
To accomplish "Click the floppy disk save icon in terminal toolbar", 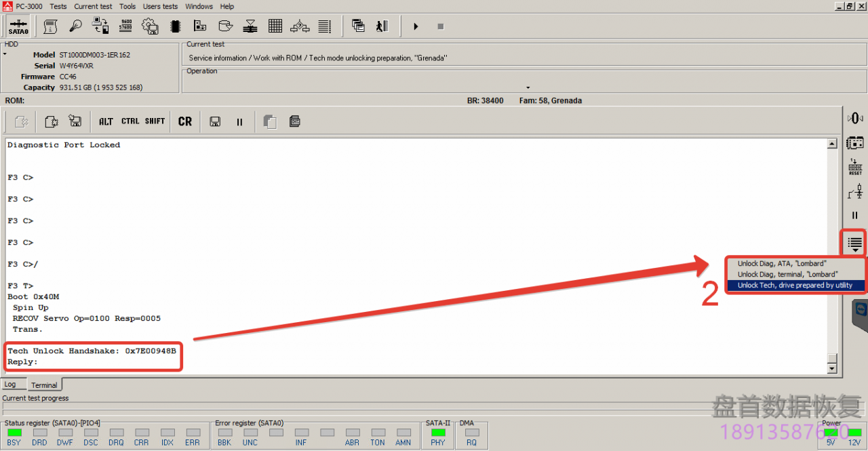I will point(215,122).
